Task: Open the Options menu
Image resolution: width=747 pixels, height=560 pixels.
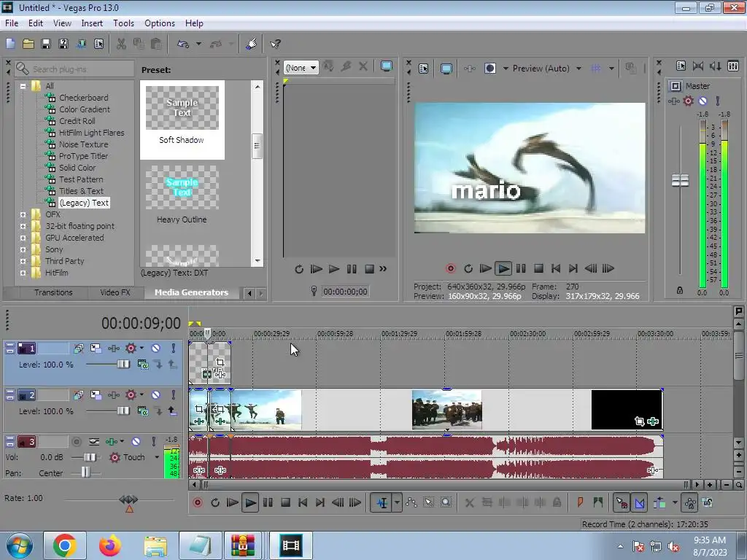Action: (160, 23)
